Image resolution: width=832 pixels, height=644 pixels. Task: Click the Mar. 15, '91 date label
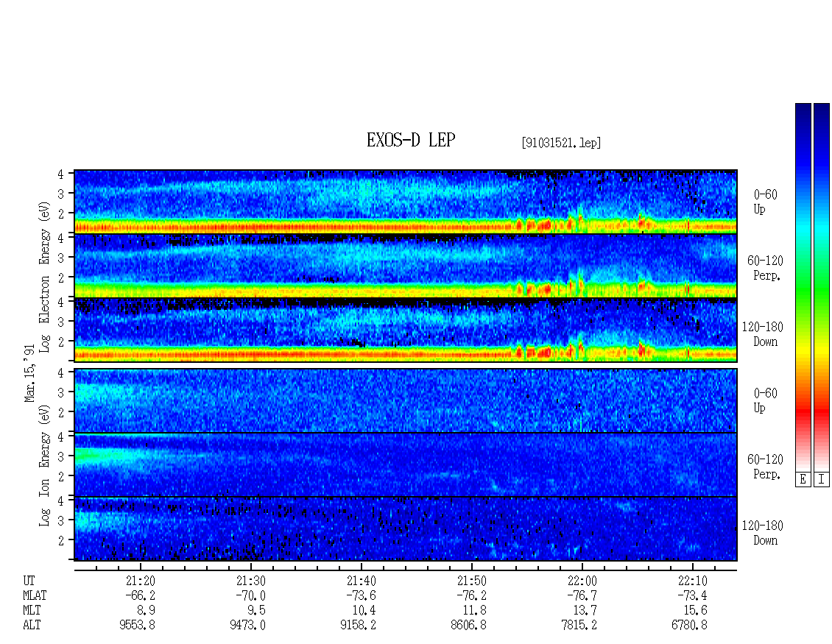tap(29, 373)
